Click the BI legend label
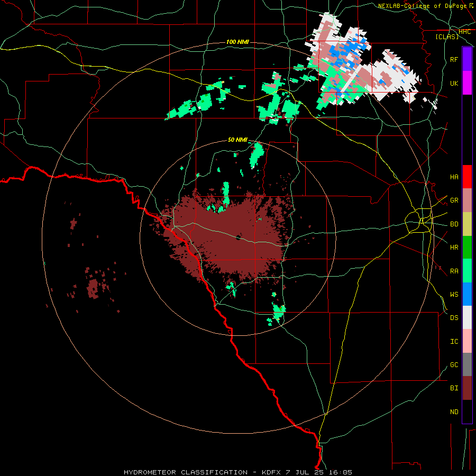Screen dimensions: 476x476 pos(454,388)
